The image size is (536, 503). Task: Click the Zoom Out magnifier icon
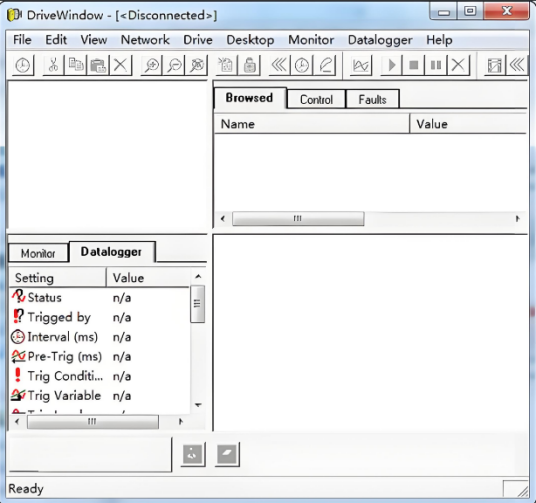click(x=174, y=65)
